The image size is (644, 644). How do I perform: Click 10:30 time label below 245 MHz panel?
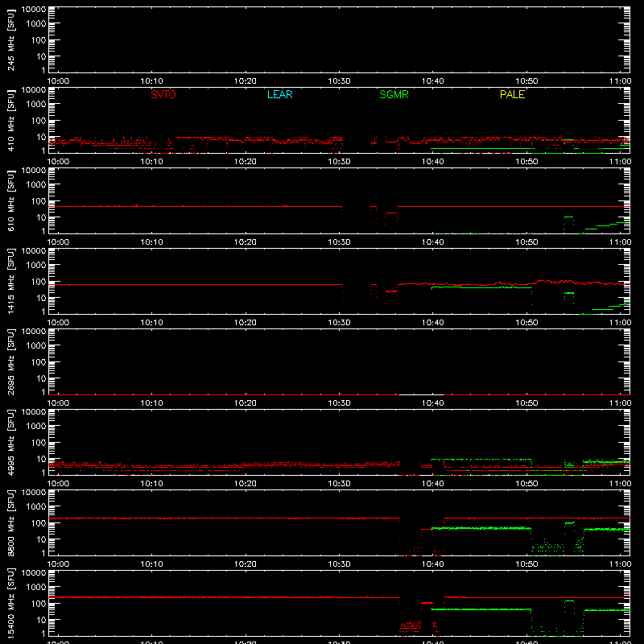[339, 81]
